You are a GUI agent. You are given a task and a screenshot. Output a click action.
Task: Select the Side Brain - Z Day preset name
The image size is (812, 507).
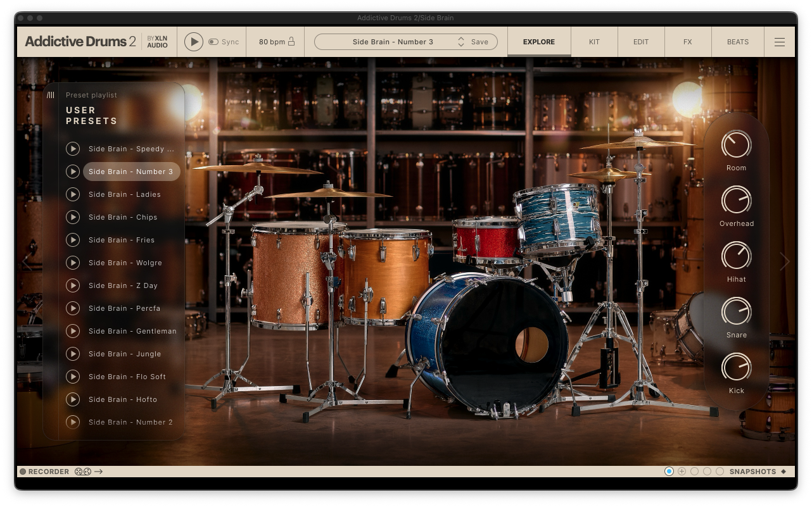[123, 285]
